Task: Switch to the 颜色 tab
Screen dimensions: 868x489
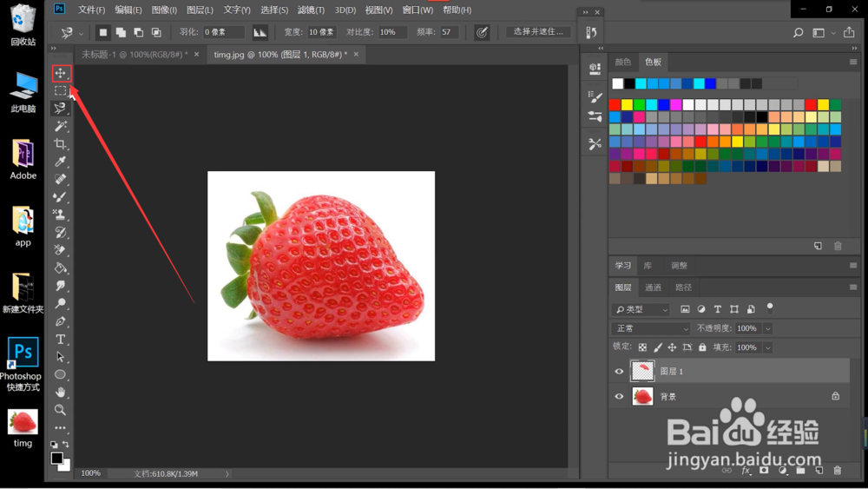Action: point(622,62)
